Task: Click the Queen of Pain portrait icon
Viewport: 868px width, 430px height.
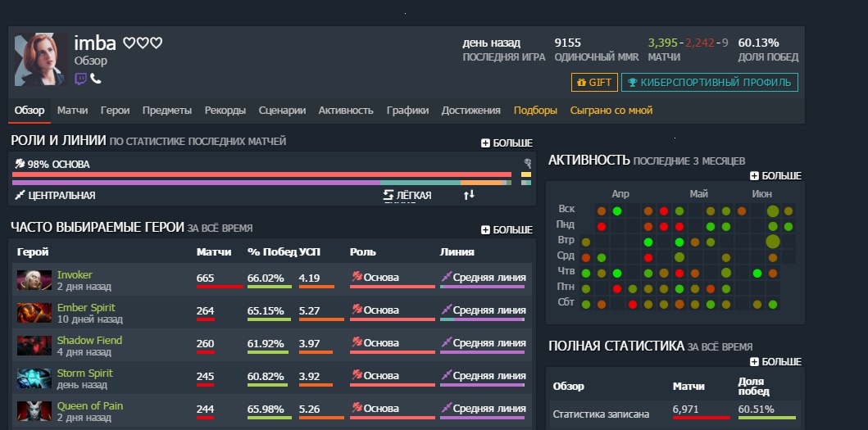Action: [x=34, y=411]
